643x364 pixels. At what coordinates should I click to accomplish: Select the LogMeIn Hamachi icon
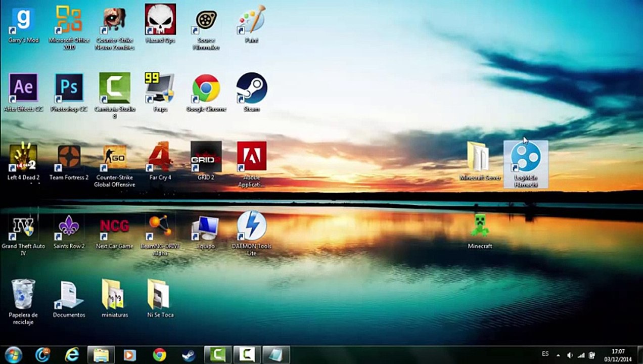526,158
